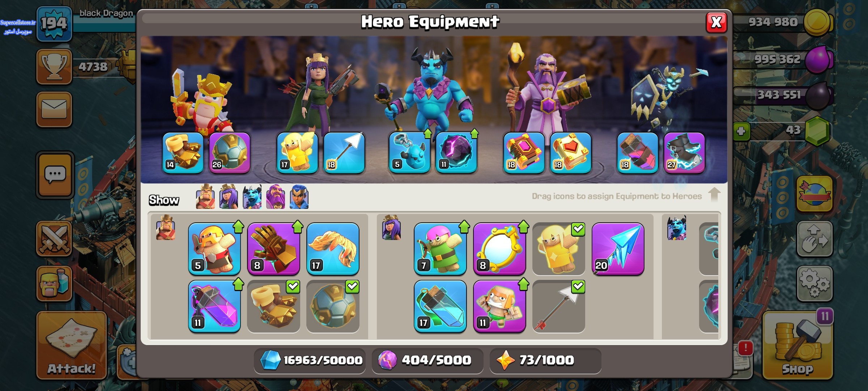Click the shiny ore 16963/50000 bar
Viewport: 868px width, 391px height.
310,360
